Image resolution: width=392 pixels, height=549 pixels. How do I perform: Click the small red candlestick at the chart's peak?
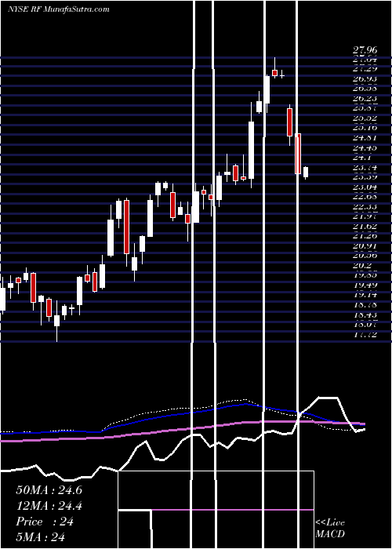(x=274, y=73)
